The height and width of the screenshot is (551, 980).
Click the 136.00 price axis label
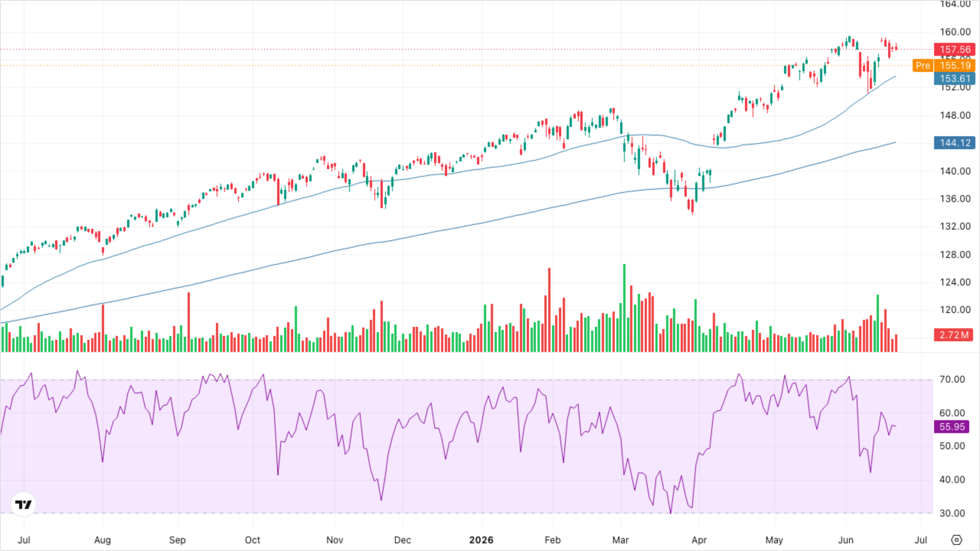tap(955, 199)
